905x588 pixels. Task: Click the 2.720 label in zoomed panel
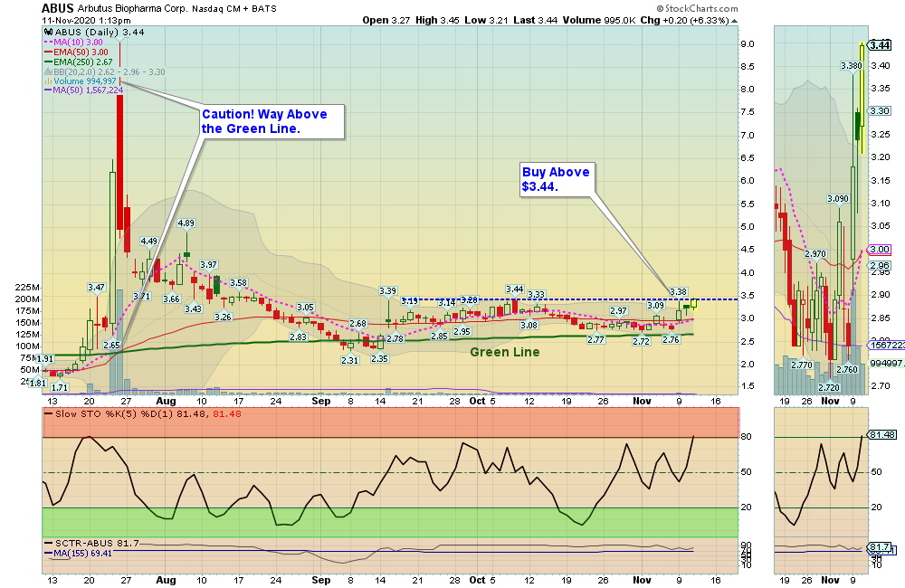tap(829, 387)
